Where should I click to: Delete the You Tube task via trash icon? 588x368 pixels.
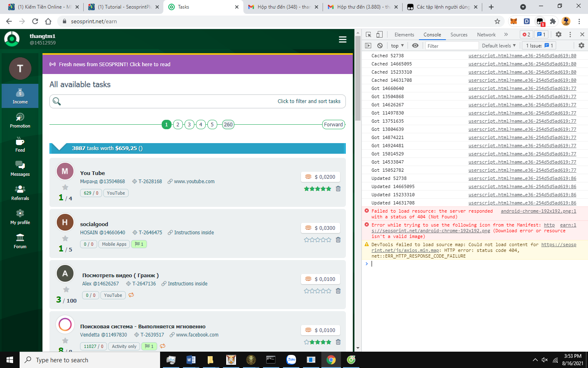pyautogui.click(x=338, y=188)
